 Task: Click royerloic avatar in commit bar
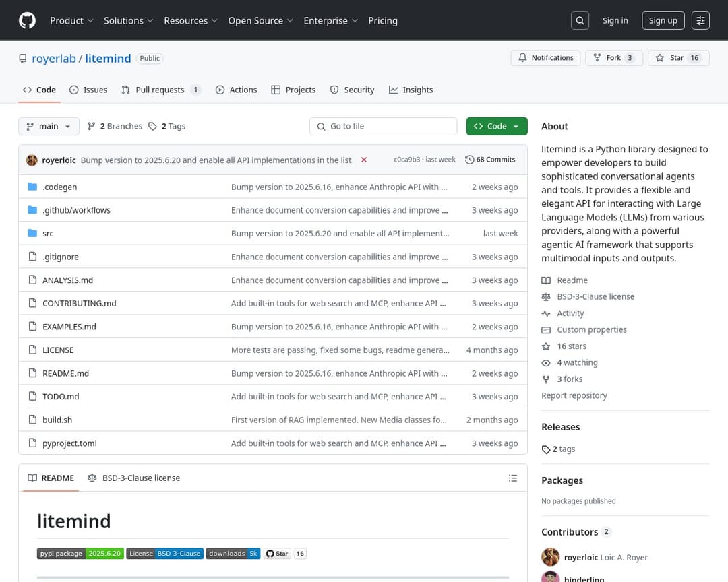32,160
